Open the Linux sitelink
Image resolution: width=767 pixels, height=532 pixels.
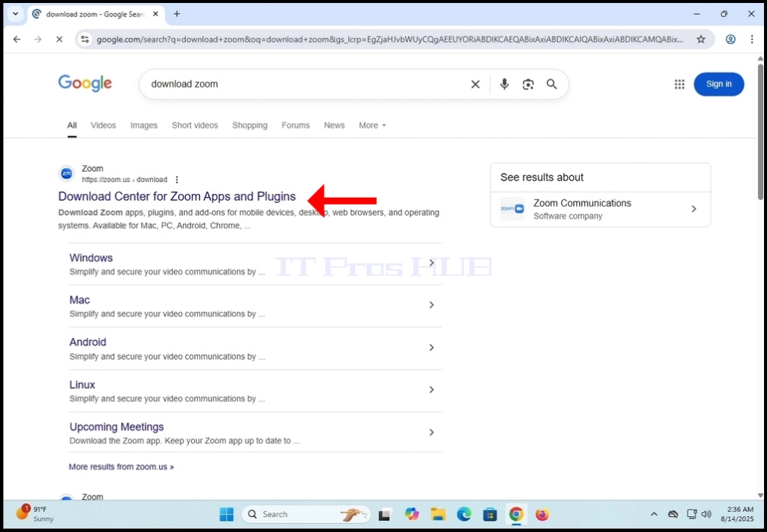click(x=82, y=385)
